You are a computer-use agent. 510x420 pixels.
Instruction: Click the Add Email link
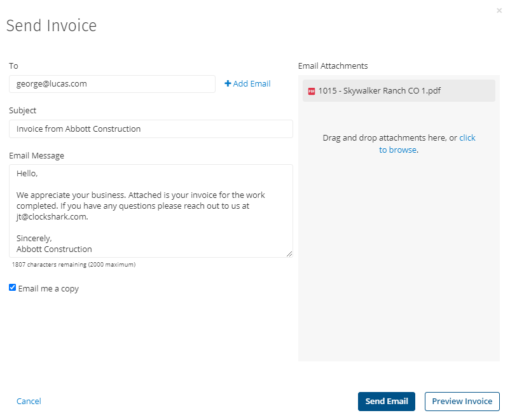(x=247, y=83)
